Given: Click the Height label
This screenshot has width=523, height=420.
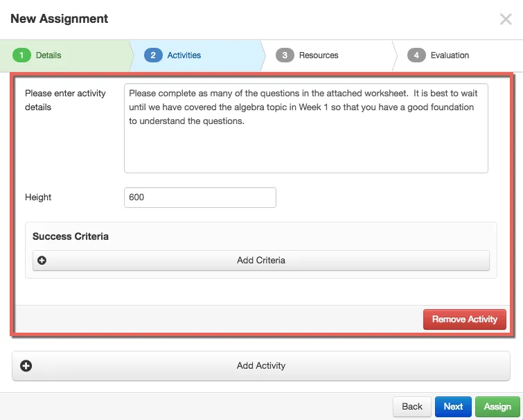Looking at the screenshot, I should (38, 198).
